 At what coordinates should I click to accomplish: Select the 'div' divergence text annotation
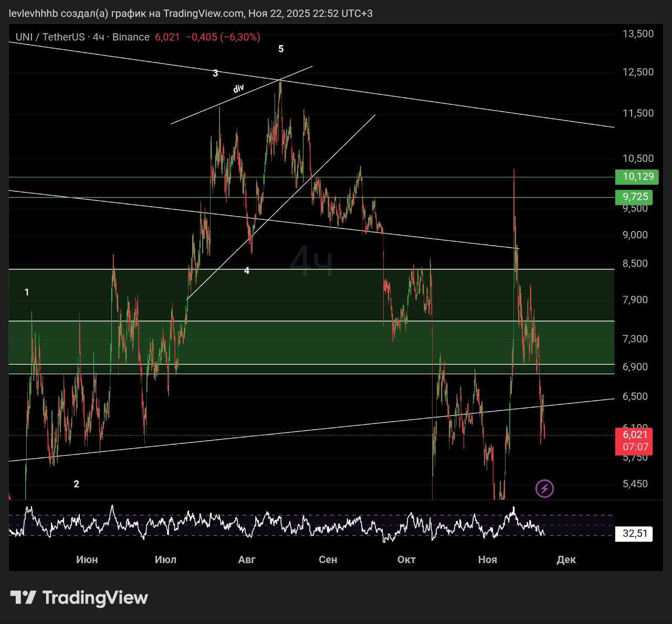pos(238,88)
